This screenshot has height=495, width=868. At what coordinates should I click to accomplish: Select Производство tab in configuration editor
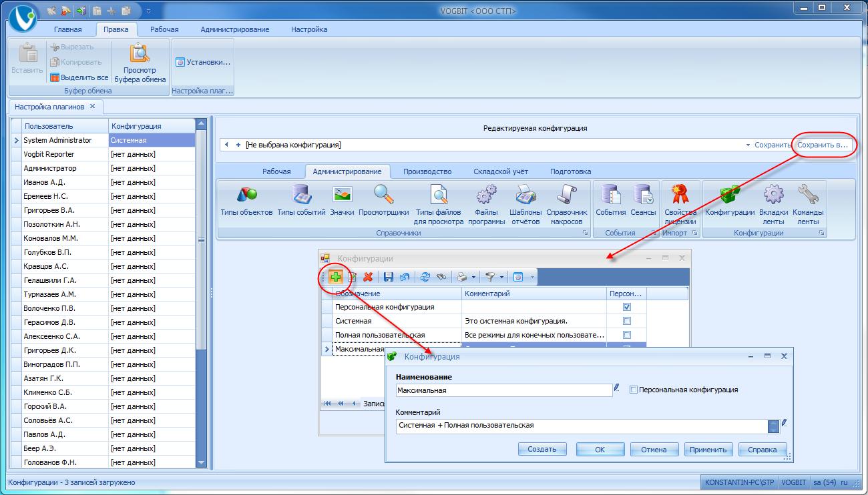427,171
